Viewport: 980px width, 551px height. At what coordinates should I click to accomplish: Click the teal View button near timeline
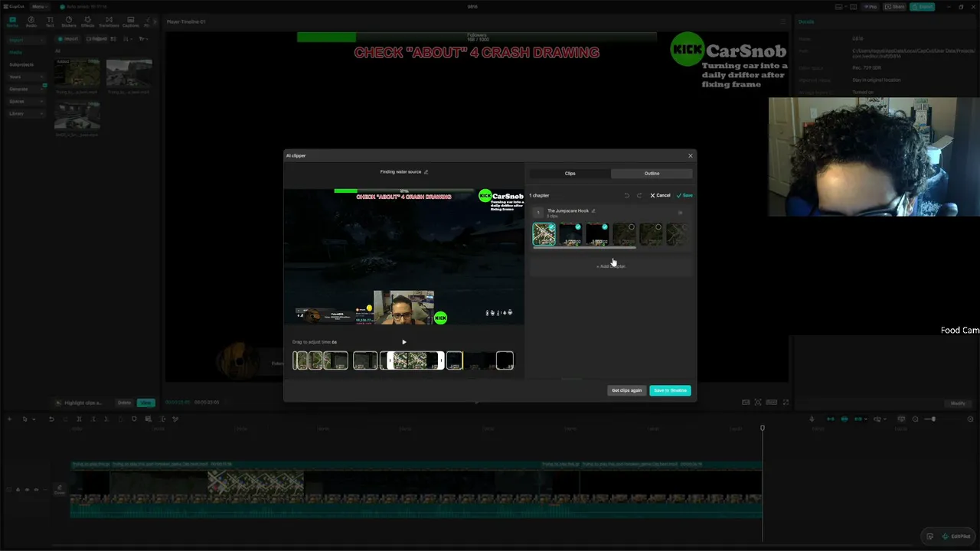point(145,403)
